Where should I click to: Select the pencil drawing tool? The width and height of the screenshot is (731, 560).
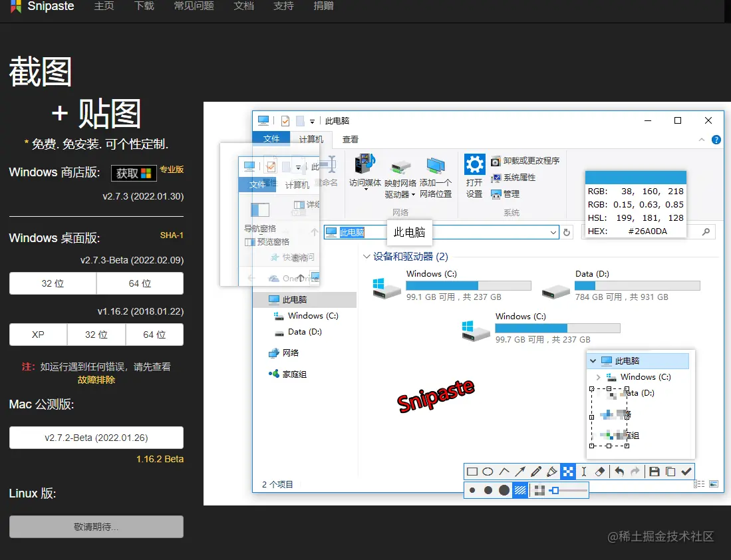coord(536,472)
